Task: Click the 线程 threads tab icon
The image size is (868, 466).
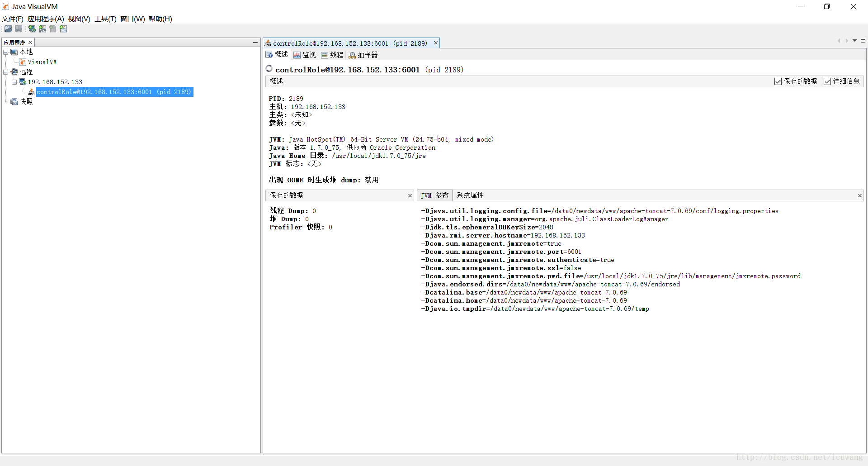Action: point(325,55)
